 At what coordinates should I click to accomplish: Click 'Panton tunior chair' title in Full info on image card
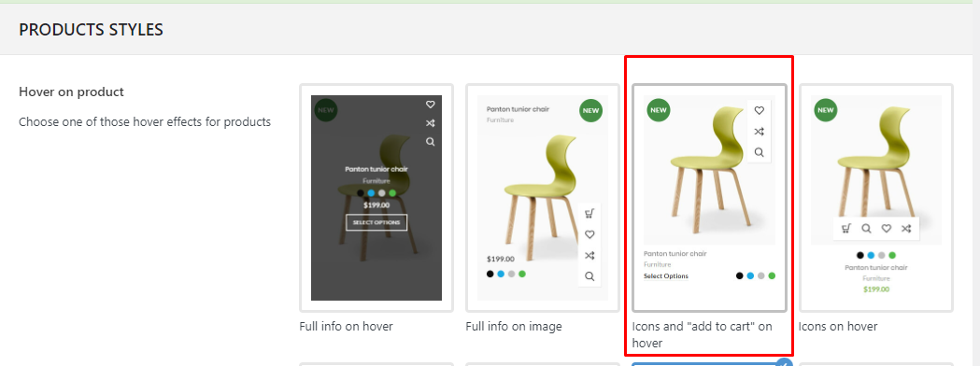click(x=518, y=109)
